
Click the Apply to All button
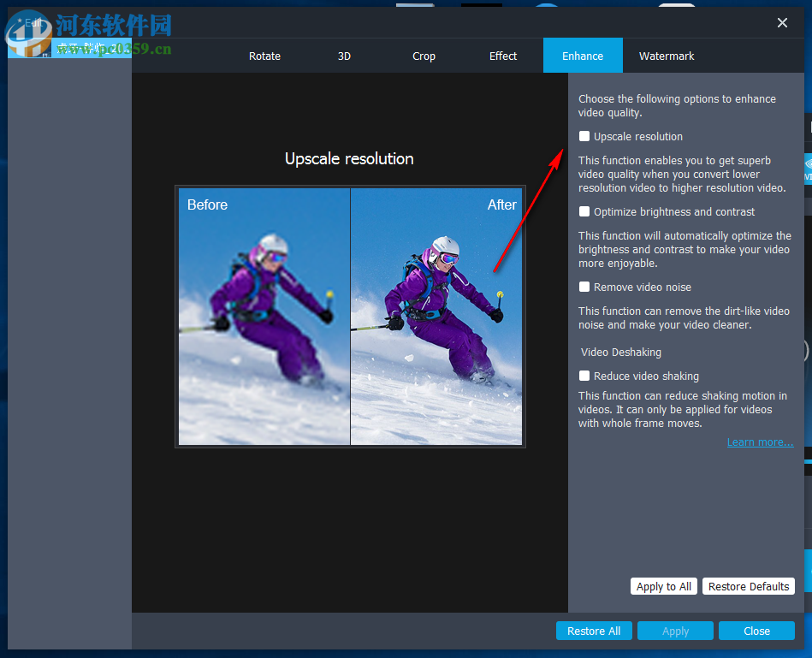click(664, 586)
